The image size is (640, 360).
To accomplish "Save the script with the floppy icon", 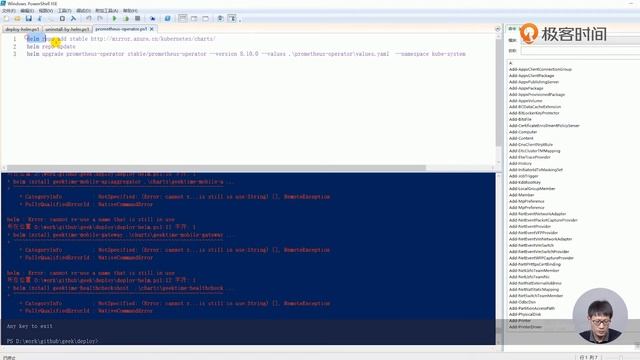I will 29,18.
